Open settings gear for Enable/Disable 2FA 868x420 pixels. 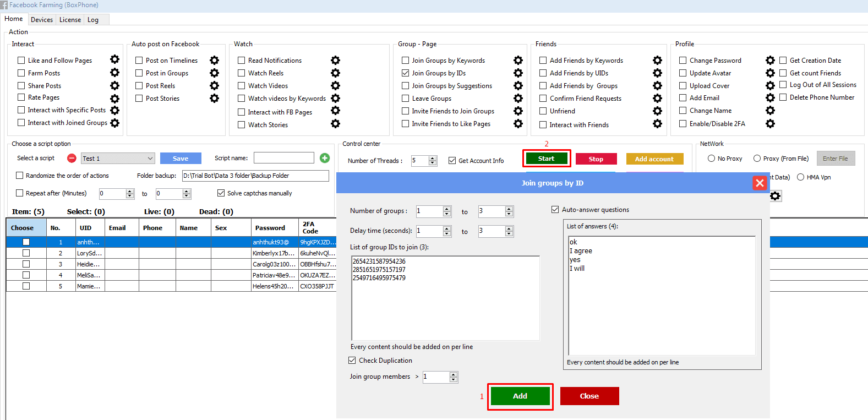pos(770,123)
